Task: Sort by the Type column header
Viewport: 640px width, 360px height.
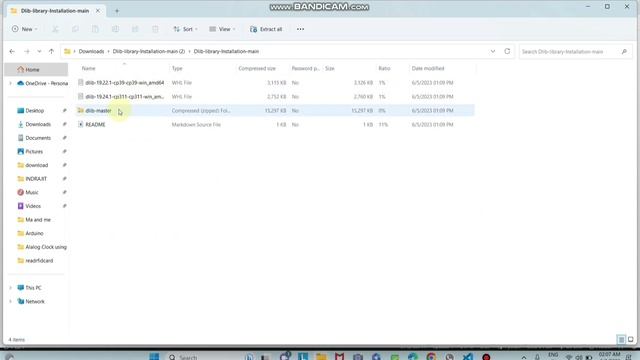Action: 177,69
